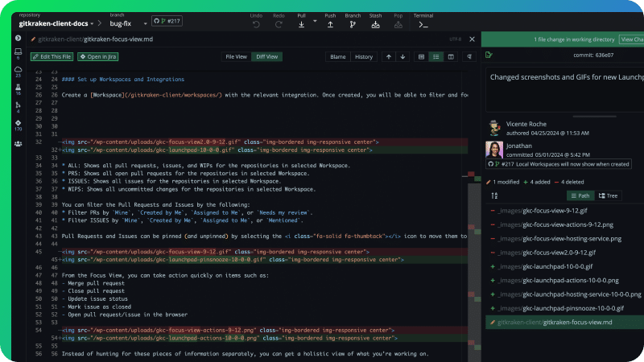Open the repository selector gitkraken-client-docs
The width and height of the screenshot is (644, 362).
56,23
